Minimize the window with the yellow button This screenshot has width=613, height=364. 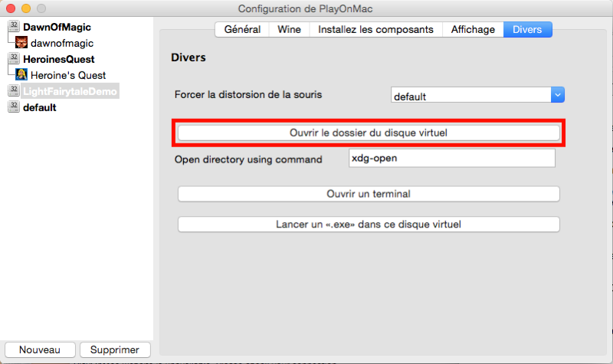[26, 8]
